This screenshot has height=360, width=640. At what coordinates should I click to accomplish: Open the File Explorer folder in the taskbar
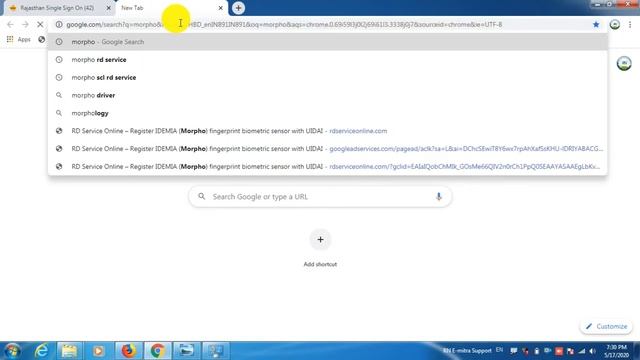click(x=69, y=351)
